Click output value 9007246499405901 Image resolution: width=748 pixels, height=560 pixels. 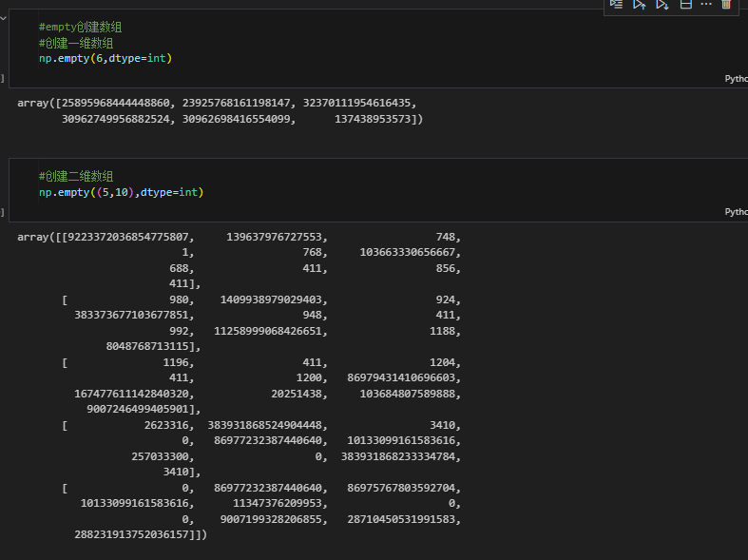coord(138,409)
